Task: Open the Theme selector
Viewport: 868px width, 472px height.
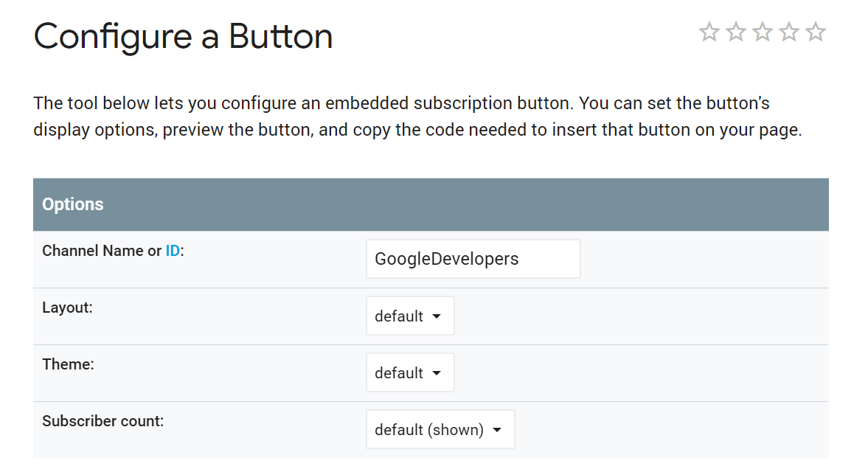Action: (410, 372)
